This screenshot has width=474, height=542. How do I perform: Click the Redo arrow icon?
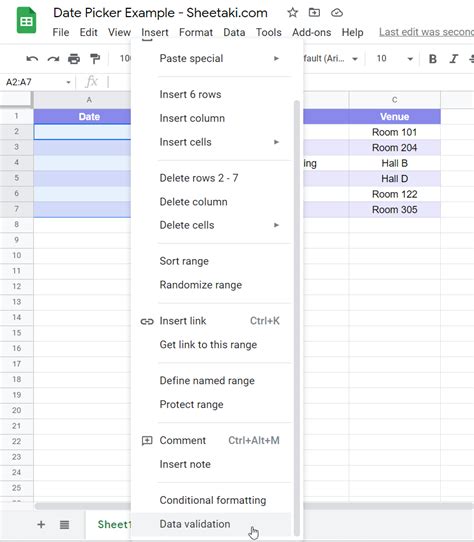(53, 59)
